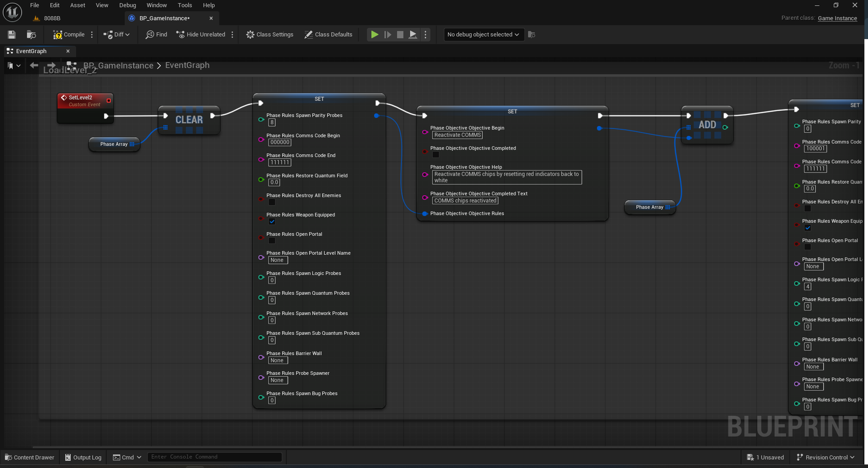Viewport: 868px width, 468px height.
Task: Check Phase Objective Objective Completed box
Action: tap(436, 155)
